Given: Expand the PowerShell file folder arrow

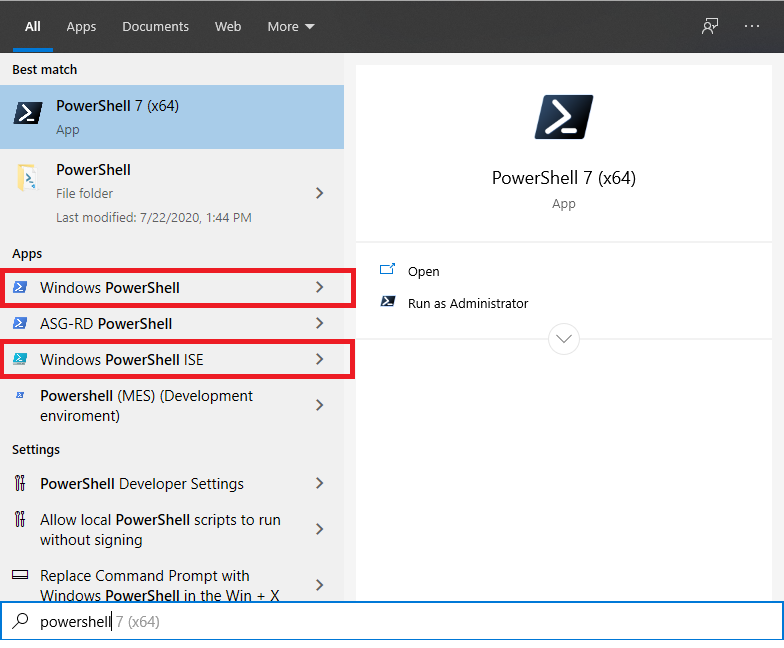Looking at the screenshot, I should (x=320, y=193).
